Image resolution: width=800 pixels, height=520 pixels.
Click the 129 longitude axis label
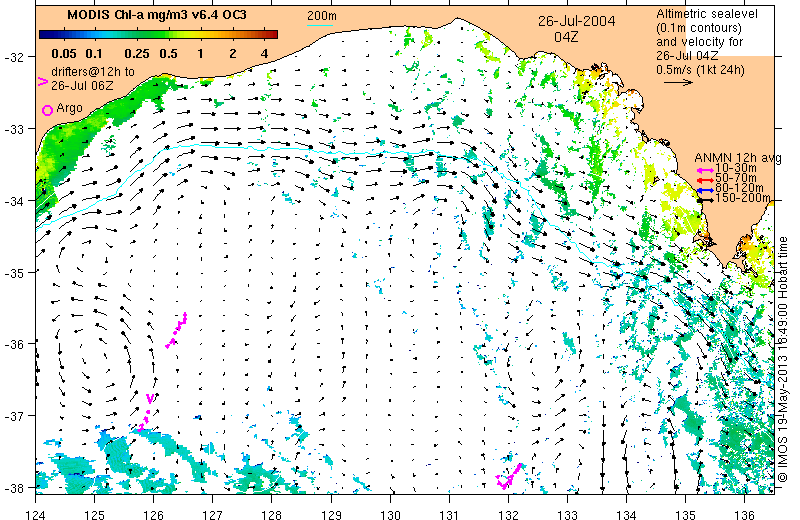click(331, 514)
